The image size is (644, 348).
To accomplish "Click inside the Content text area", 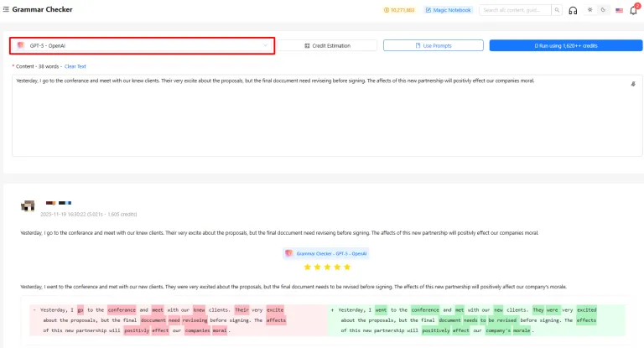I will pos(327,116).
